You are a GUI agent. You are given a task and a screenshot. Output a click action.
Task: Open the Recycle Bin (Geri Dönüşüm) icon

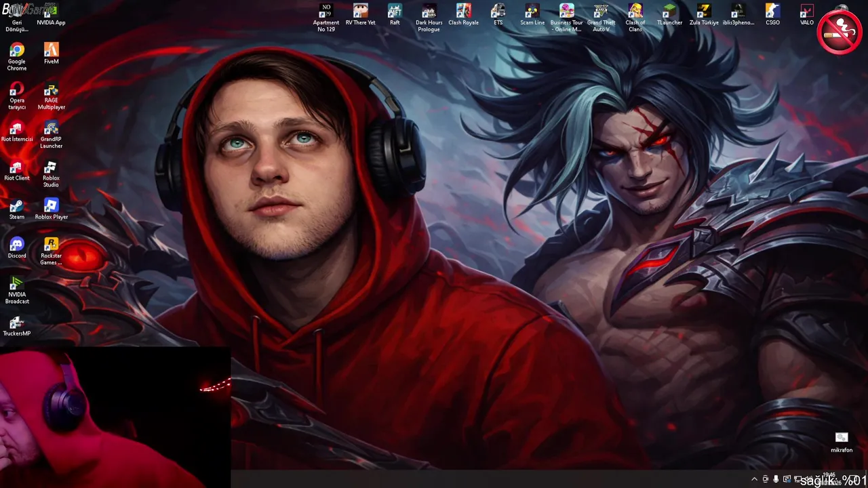[x=17, y=18]
